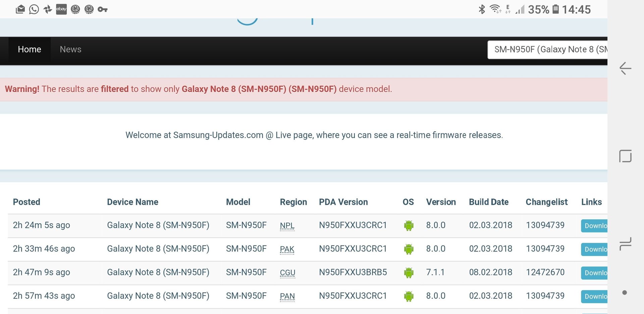The image size is (644, 314).
Task: Click the '2h 24m 5s ago' cell
Action: 41,225
